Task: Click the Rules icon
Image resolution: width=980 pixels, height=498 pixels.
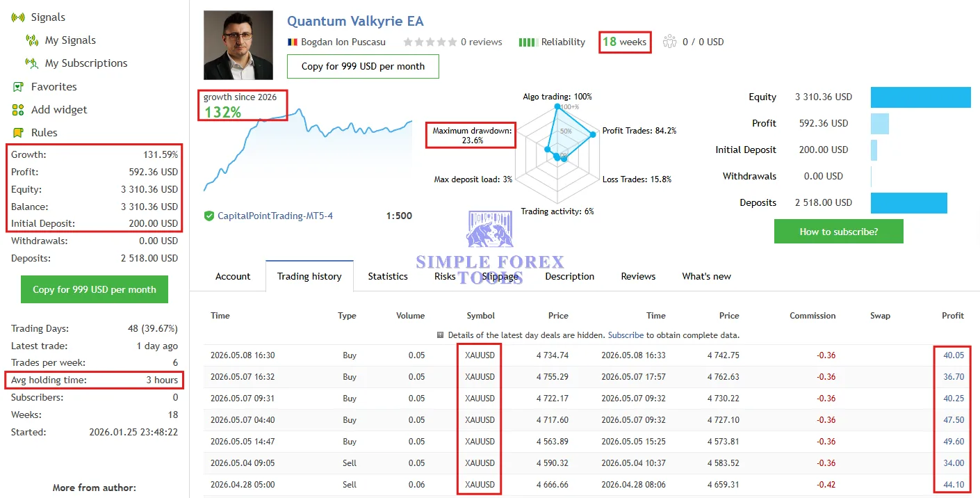Action: click(18, 133)
